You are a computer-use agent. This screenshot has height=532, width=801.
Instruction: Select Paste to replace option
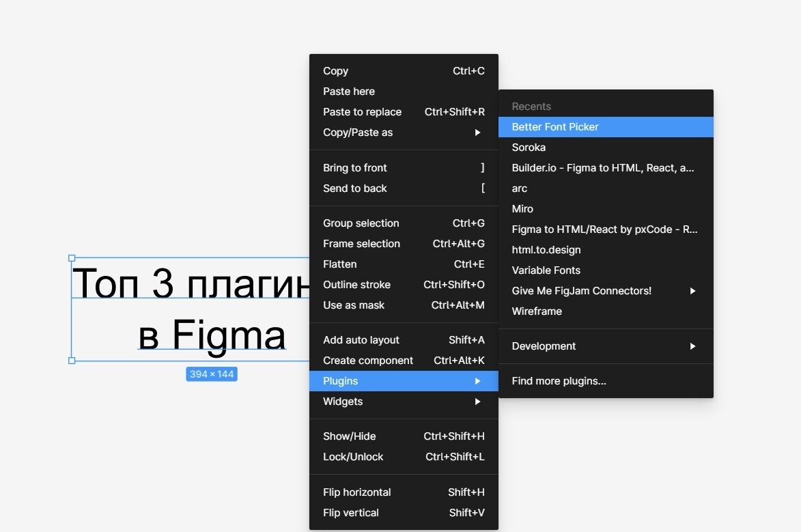click(404, 112)
